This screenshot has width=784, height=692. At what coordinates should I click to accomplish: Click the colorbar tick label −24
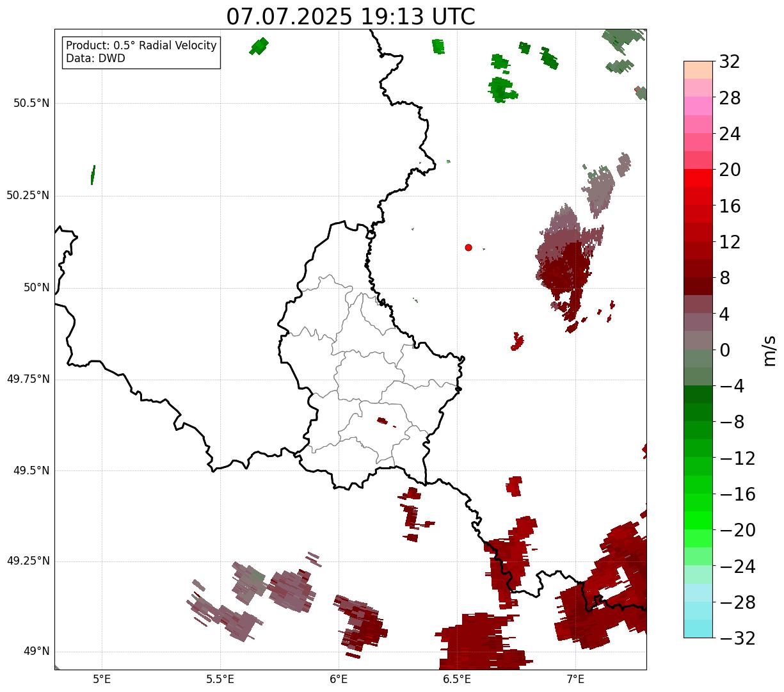click(x=737, y=567)
